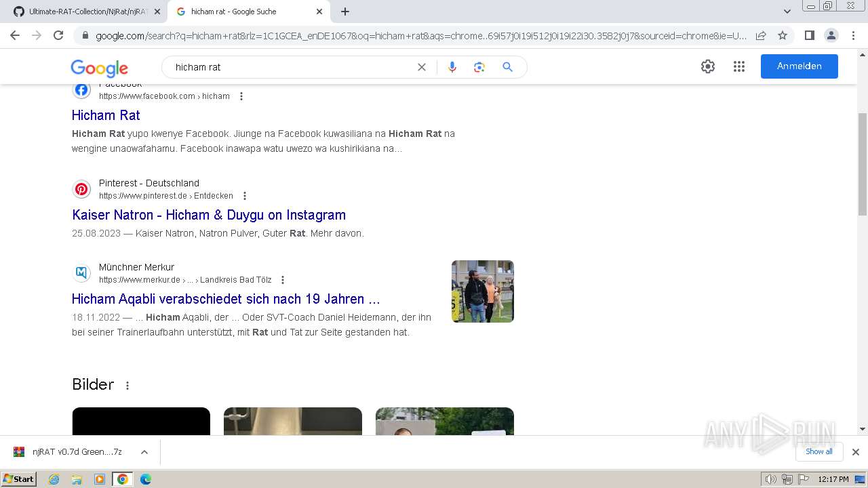
Task: Open the second Bilder image thumbnail
Action: (x=293, y=421)
